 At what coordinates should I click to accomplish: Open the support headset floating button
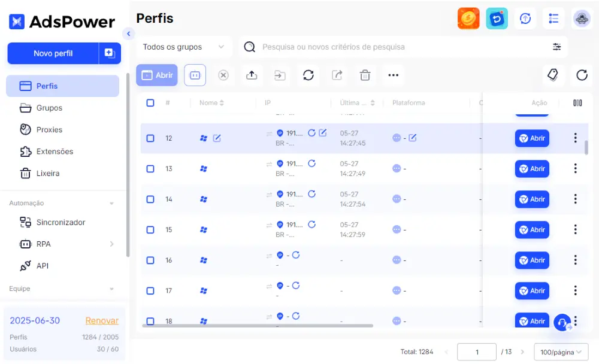click(562, 323)
